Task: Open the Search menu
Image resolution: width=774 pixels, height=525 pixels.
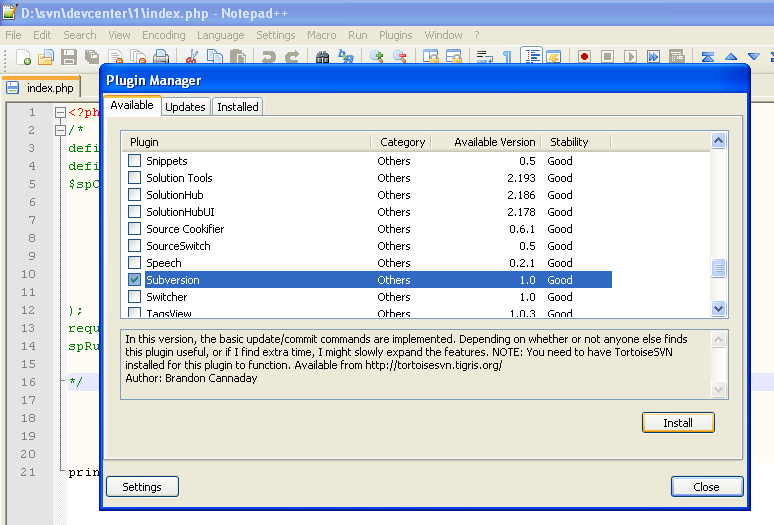Action: [x=79, y=35]
